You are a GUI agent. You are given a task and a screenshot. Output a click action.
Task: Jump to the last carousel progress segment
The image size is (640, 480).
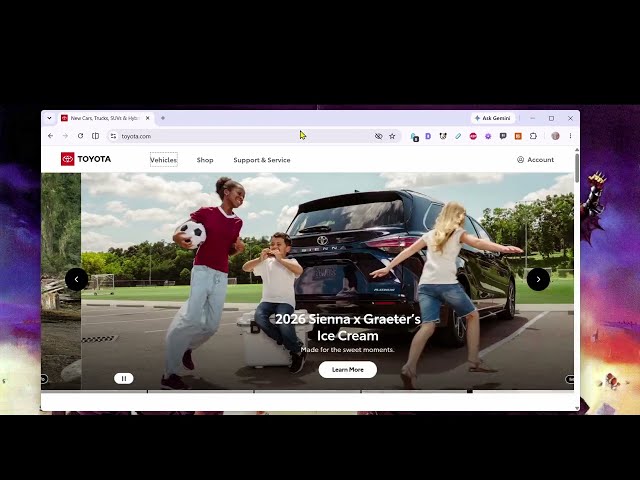524,391
